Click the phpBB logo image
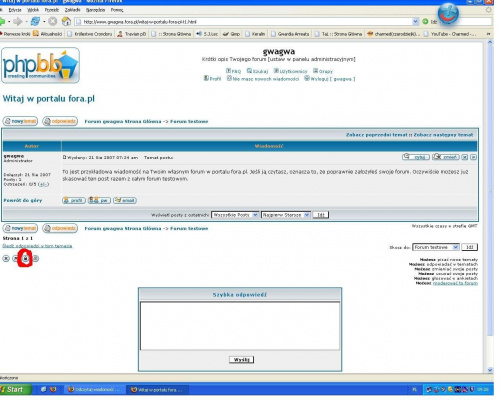This screenshot has width=500, height=400. [x=40, y=65]
